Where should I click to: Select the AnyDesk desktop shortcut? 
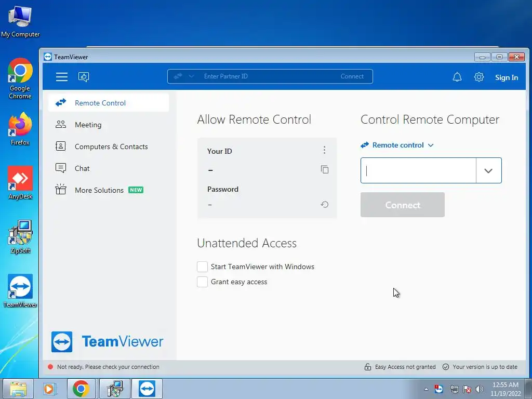coord(20,183)
